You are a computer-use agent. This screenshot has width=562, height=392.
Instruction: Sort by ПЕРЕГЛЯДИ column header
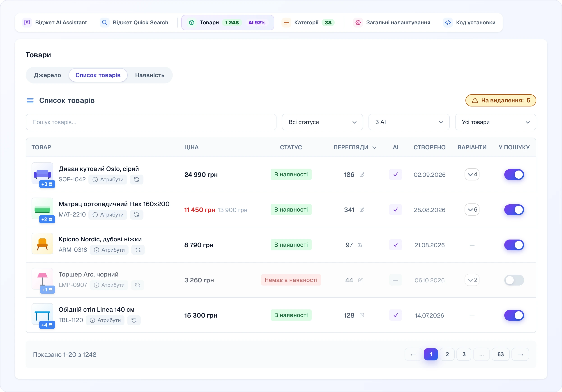(355, 148)
